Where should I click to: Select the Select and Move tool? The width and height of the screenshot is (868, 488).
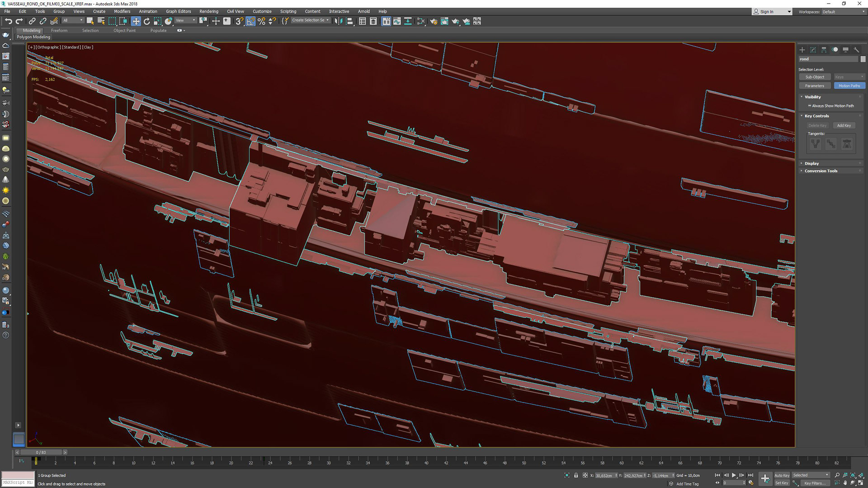tap(136, 21)
